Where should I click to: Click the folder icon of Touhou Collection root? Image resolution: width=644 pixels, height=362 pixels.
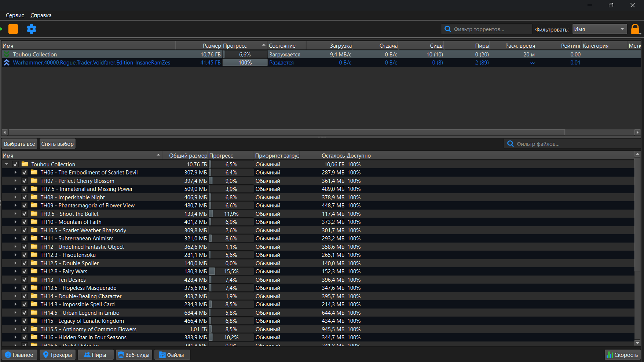coord(25,164)
